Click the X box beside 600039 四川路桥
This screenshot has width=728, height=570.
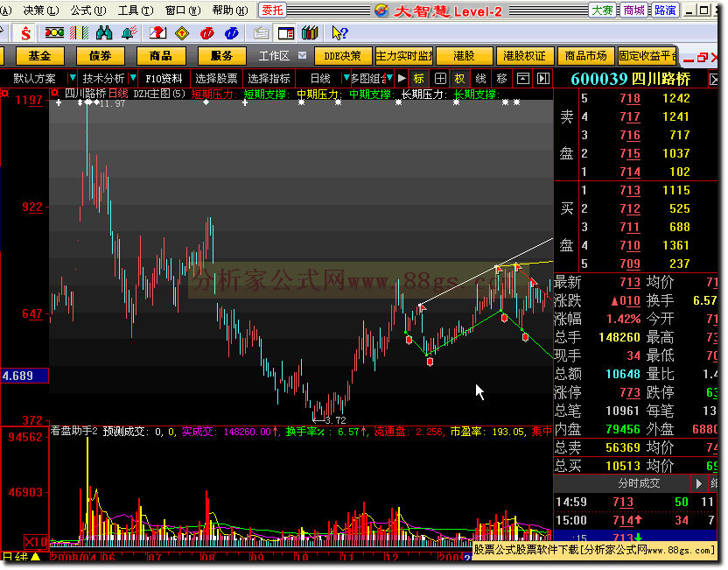[x=714, y=80]
